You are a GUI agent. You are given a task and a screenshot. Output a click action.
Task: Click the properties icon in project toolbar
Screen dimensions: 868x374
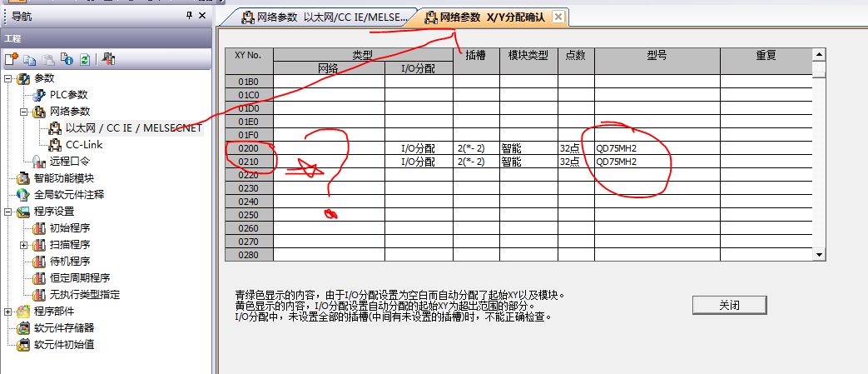click(x=67, y=59)
